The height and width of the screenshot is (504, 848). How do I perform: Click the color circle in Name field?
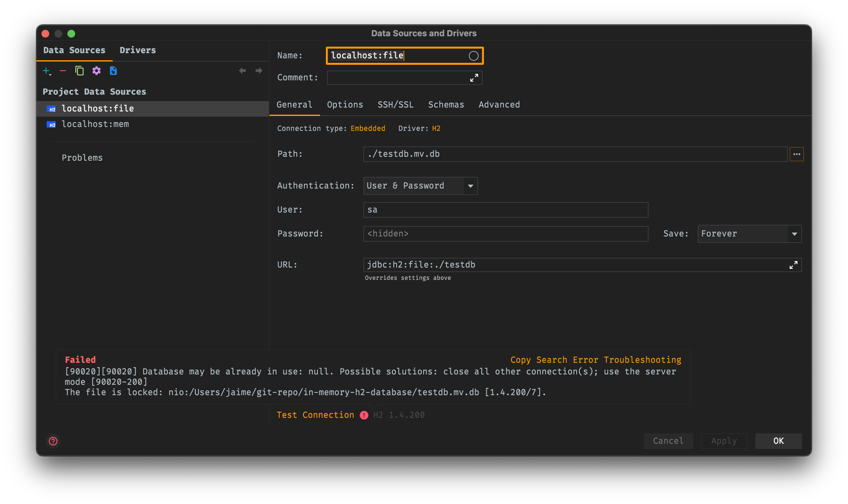473,56
